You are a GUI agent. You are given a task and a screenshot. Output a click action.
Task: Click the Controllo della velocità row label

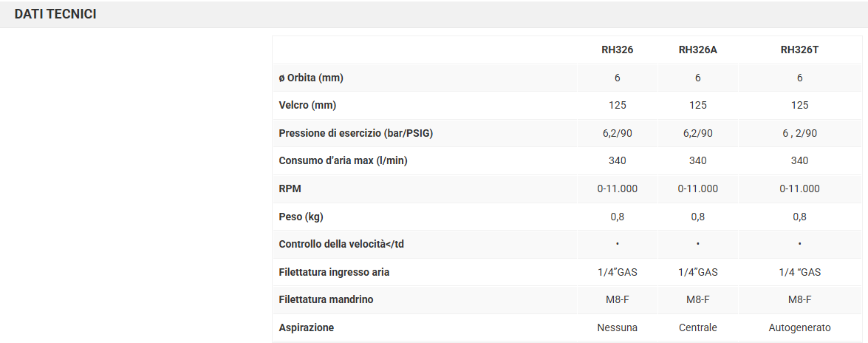coord(341,244)
